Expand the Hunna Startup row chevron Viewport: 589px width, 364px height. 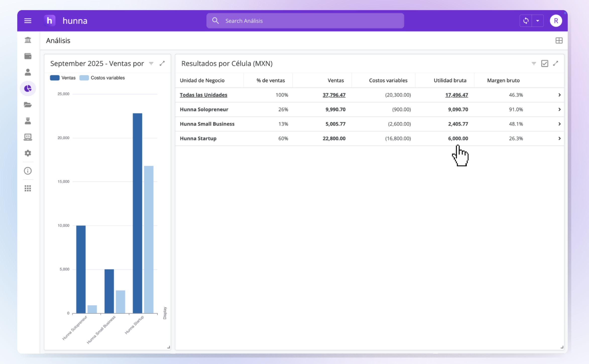(x=559, y=138)
